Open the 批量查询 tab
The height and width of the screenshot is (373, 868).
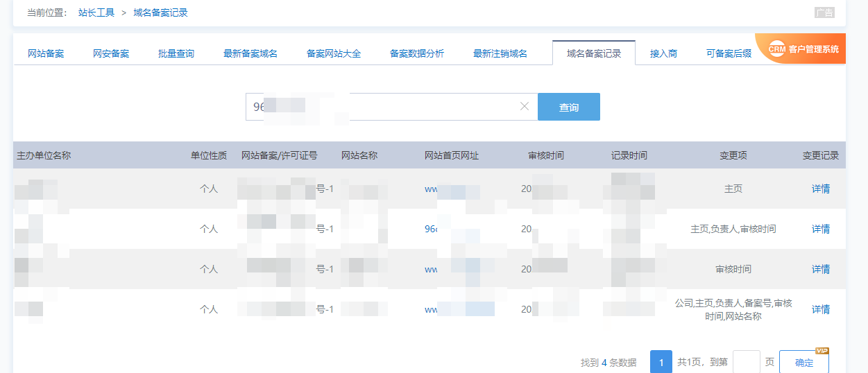coord(176,53)
